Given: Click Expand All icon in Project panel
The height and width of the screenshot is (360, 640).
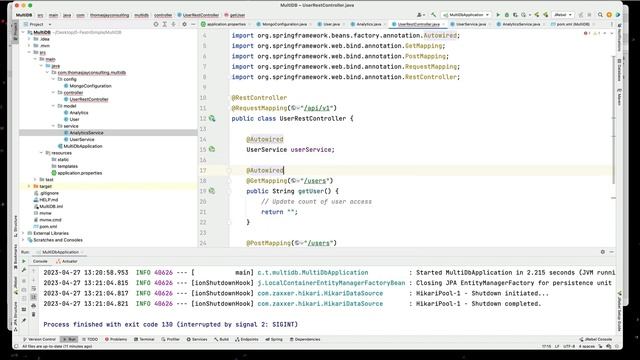Looking at the screenshot, I should 164,24.
